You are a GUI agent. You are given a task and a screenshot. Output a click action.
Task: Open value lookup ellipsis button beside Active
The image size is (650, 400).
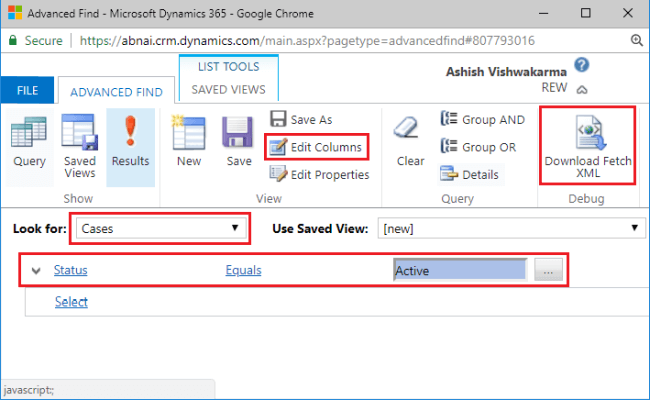tap(548, 270)
